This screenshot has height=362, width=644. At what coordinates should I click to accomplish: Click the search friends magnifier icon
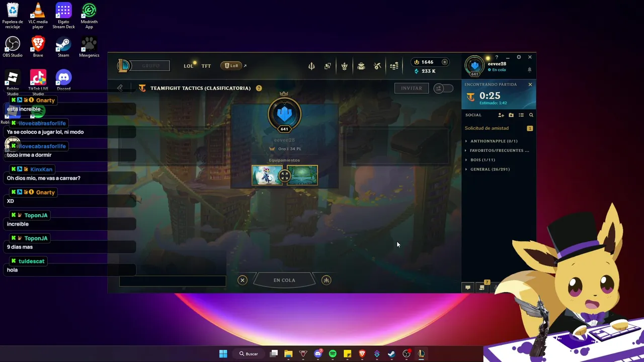pos(531,115)
